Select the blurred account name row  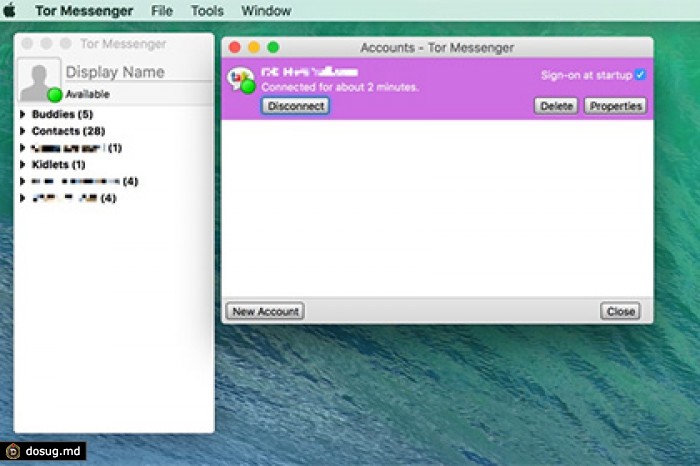[x=309, y=71]
